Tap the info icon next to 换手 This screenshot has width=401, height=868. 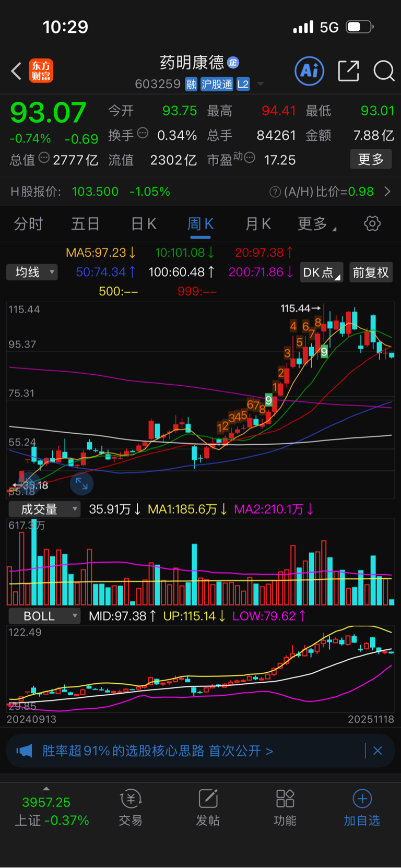[143, 133]
